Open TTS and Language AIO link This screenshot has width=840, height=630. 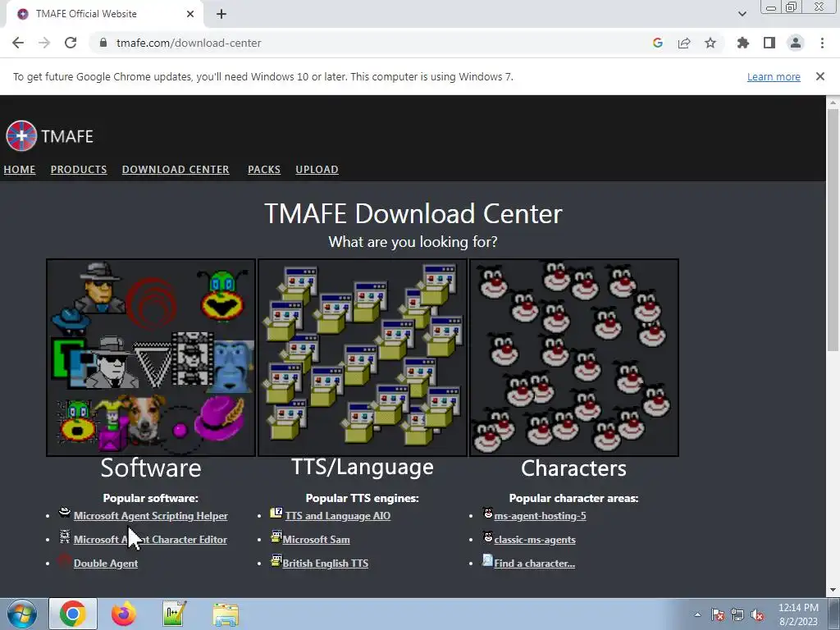(337, 516)
